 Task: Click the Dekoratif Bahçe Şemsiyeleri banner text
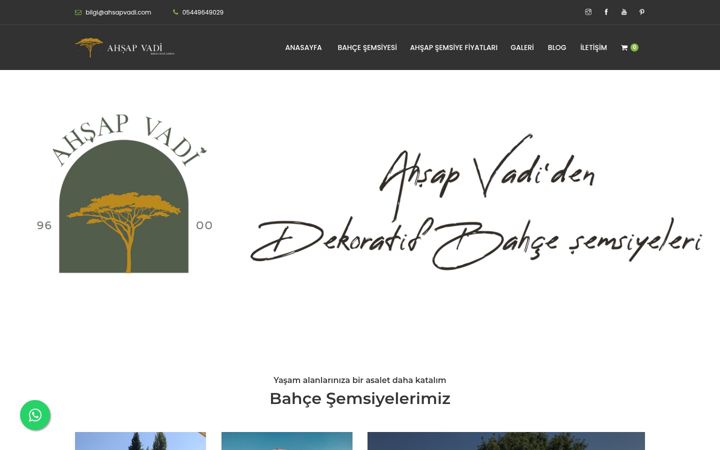476,243
